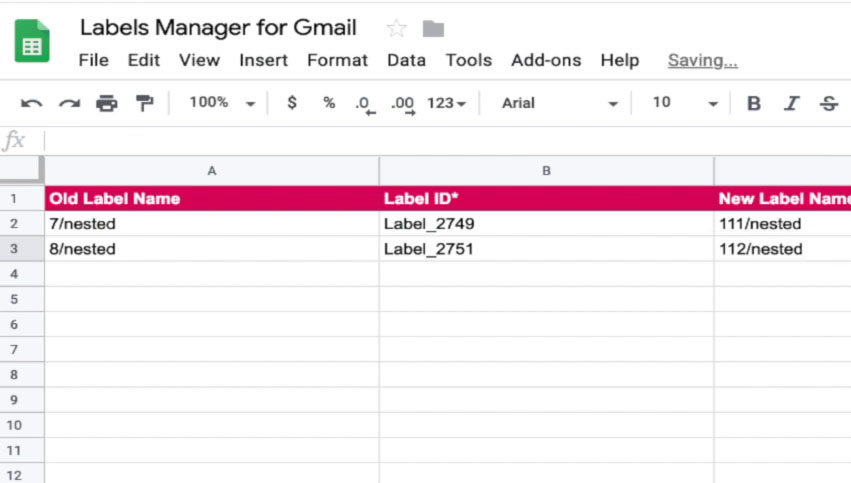Image resolution: width=851 pixels, height=483 pixels.
Task: Select the Old Label Name header cell
Action: click(x=212, y=199)
